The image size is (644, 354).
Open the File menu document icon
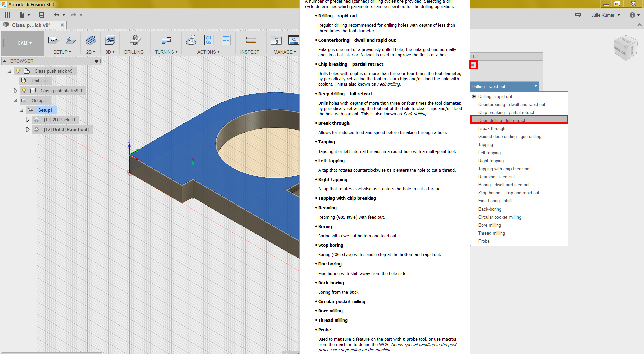pos(22,15)
